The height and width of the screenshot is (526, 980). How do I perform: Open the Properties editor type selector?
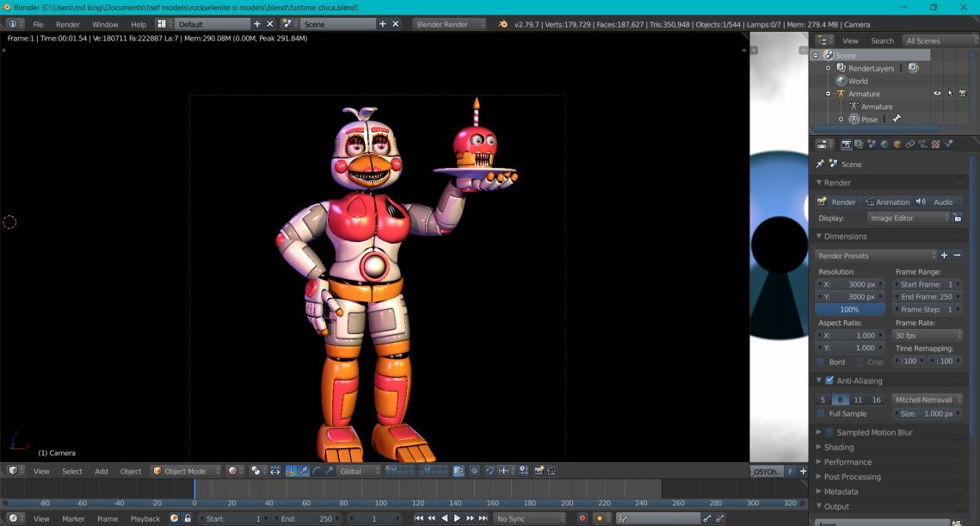point(824,145)
